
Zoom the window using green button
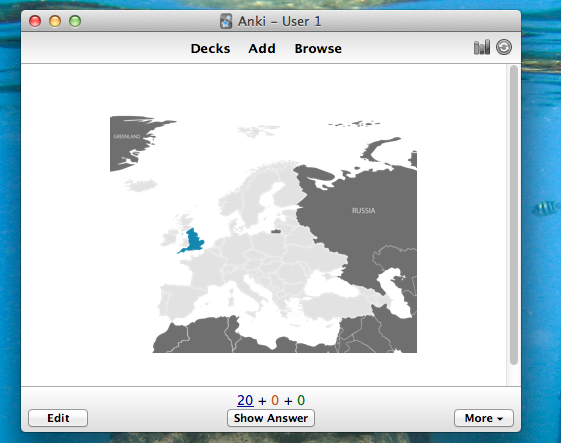(x=75, y=21)
